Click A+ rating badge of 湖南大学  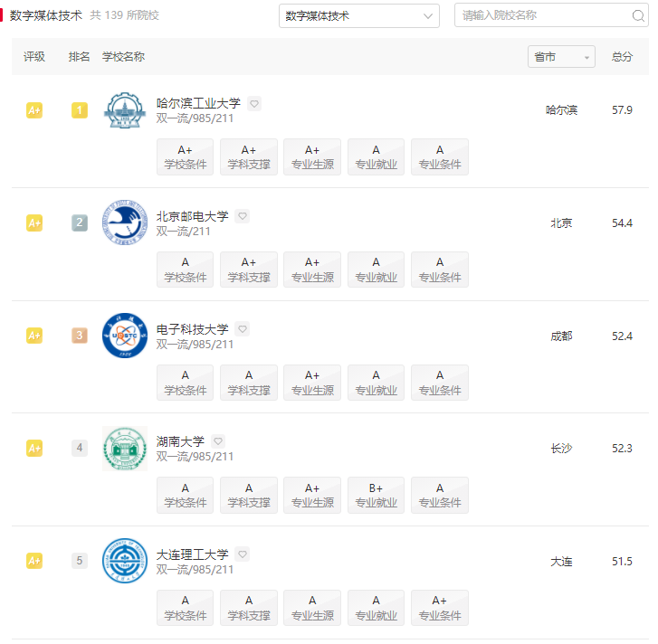click(x=34, y=449)
